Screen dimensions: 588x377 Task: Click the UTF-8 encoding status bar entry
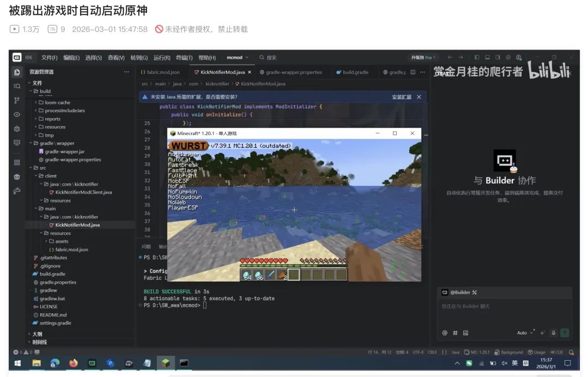(x=418, y=353)
